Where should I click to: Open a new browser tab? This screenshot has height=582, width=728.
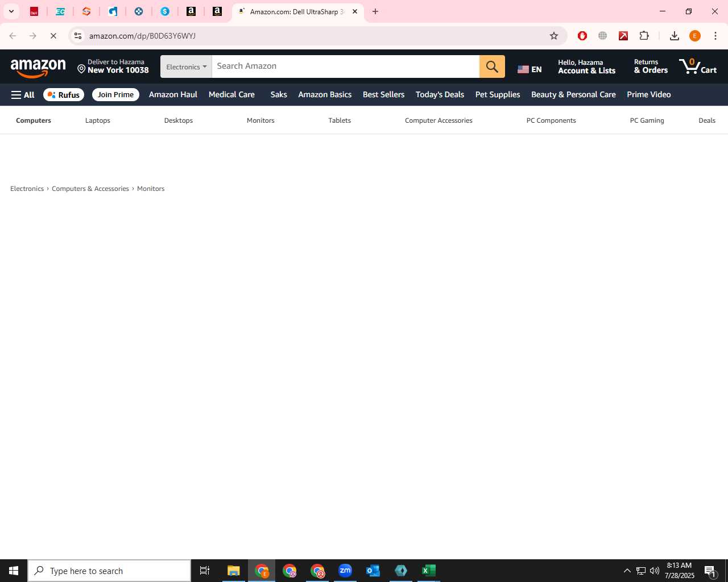pos(375,11)
